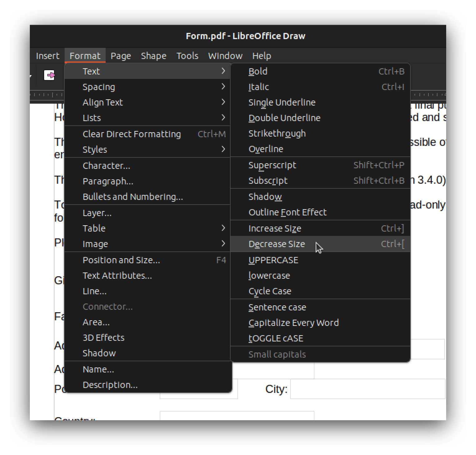Open the Layer... dialog
The height and width of the screenshot is (455, 476).
(147, 213)
